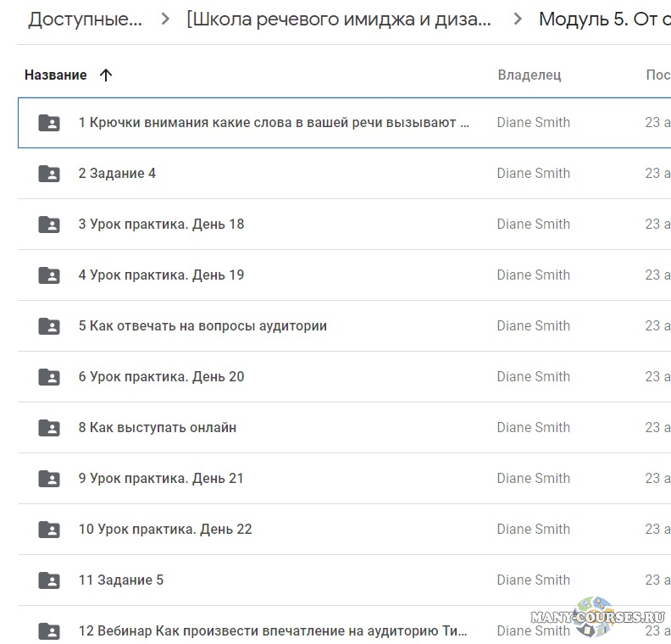Open '9 Урок практика. День 21' folder

[161, 479]
